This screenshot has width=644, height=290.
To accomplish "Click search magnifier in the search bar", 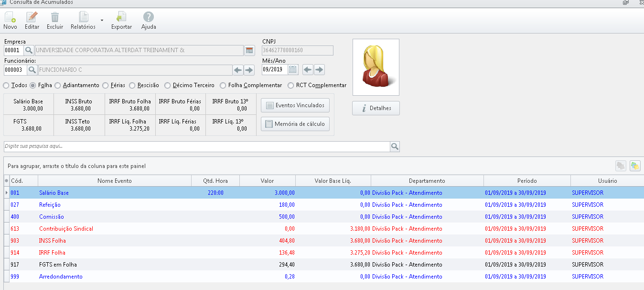I will (395, 146).
